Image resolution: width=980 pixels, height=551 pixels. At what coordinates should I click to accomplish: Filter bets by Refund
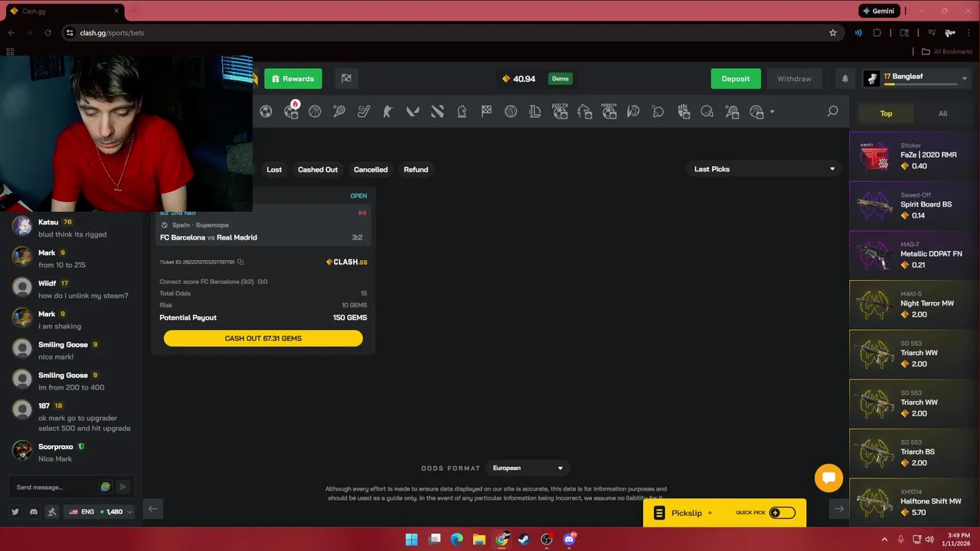[x=416, y=169]
